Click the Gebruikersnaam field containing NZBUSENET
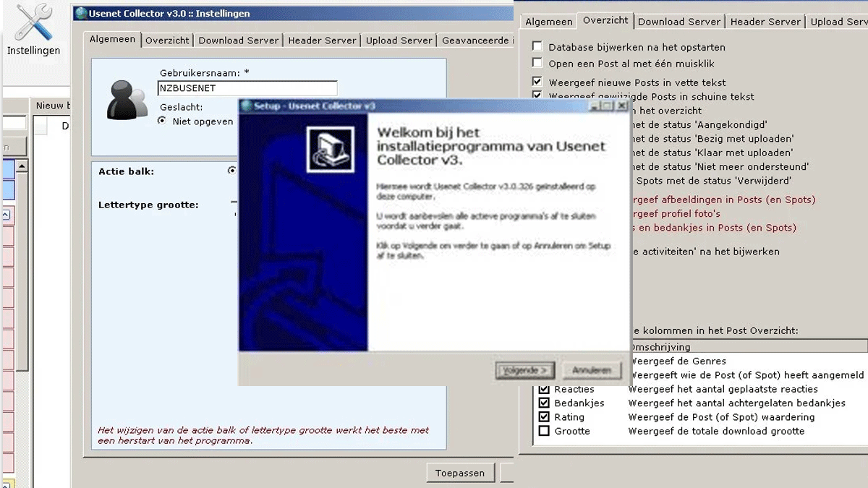Viewport: 868px width, 488px height. tap(247, 88)
